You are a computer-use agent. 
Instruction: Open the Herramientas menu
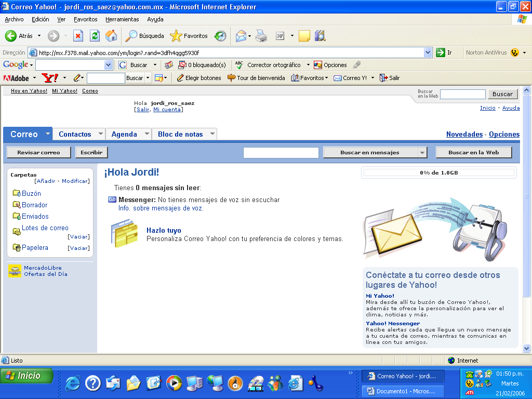(122, 19)
